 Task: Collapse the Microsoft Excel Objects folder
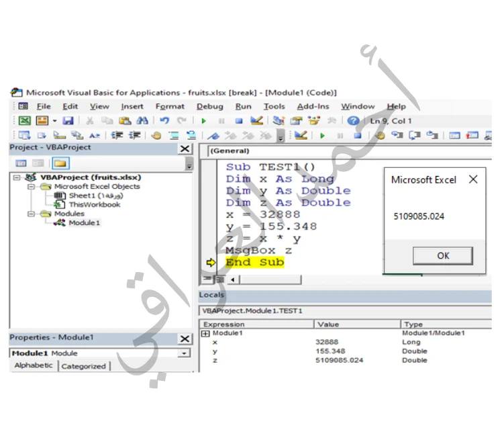pyautogui.click(x=31, y=187)
